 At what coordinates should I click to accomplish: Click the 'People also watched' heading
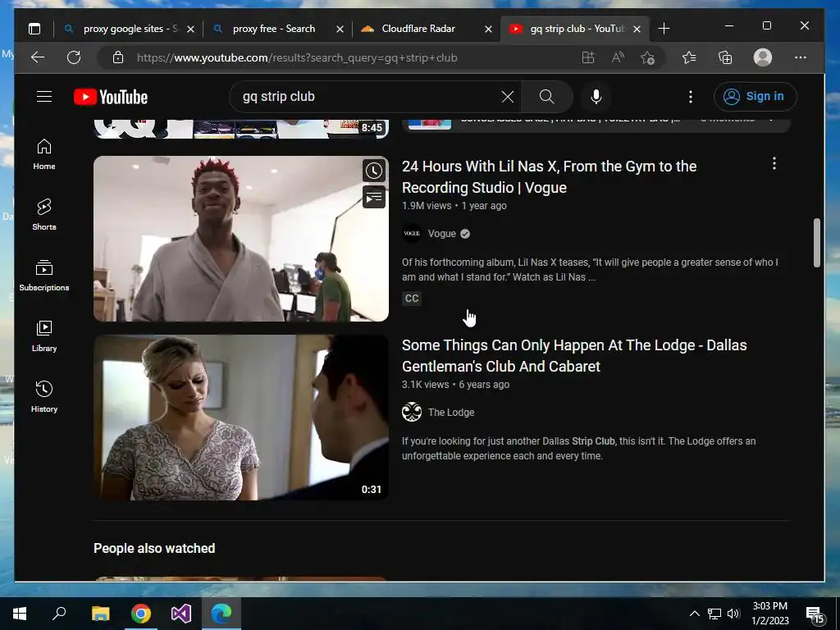point(154,548)
